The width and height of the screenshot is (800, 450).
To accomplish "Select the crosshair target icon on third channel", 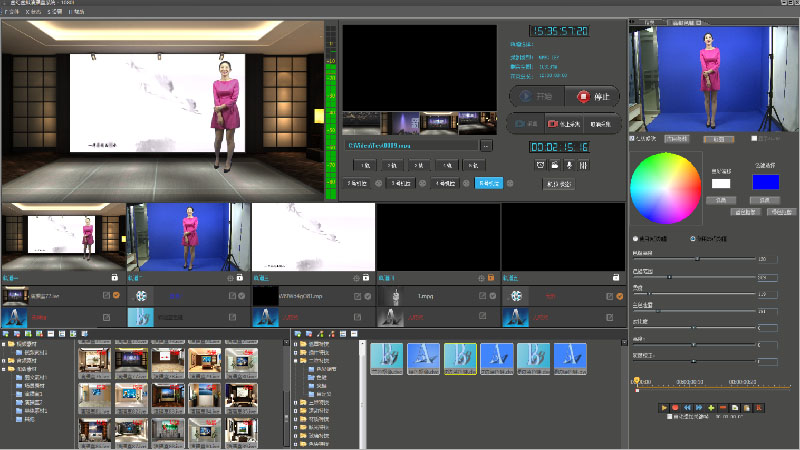I will 356,278.
